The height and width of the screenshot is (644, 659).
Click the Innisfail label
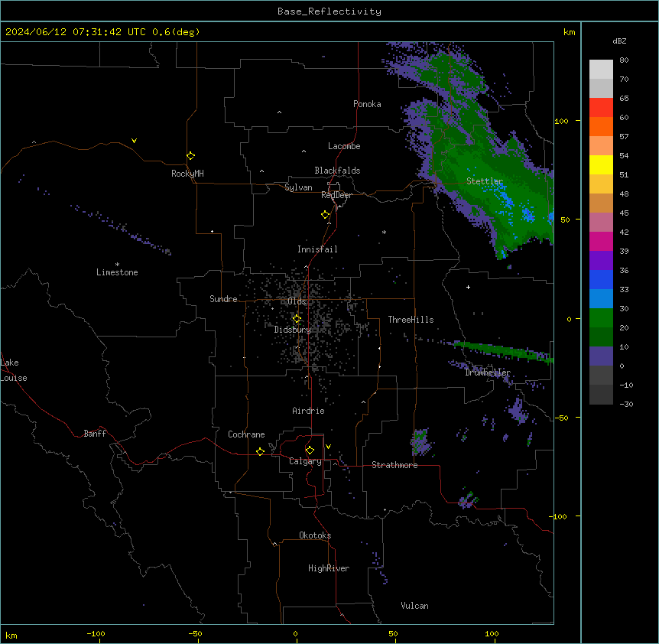coord(317,249)
